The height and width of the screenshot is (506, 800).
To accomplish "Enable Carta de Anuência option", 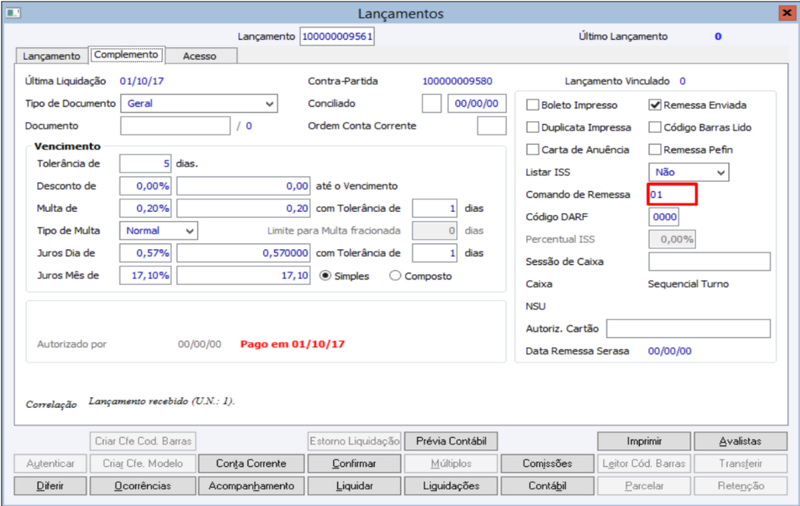I will pyautogui.click(x=532, y=149).
